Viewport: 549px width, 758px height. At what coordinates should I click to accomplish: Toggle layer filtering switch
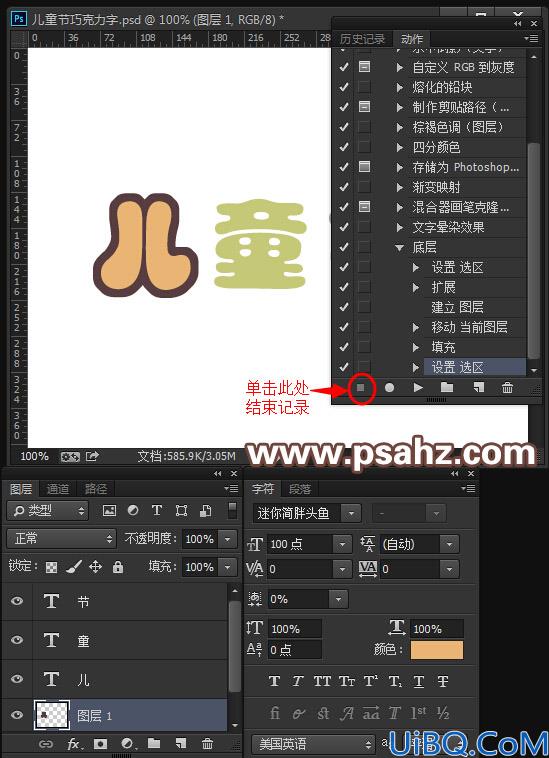point(232,510)
